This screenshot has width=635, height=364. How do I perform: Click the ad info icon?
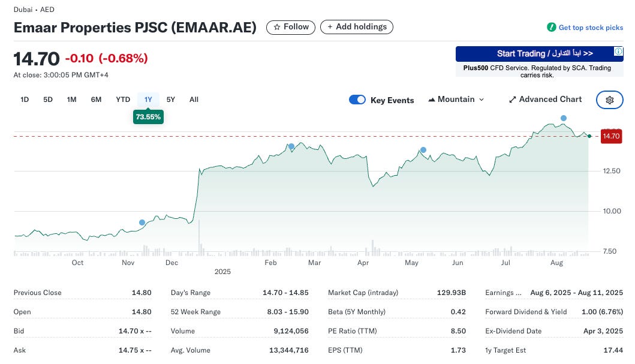[618, 52]
